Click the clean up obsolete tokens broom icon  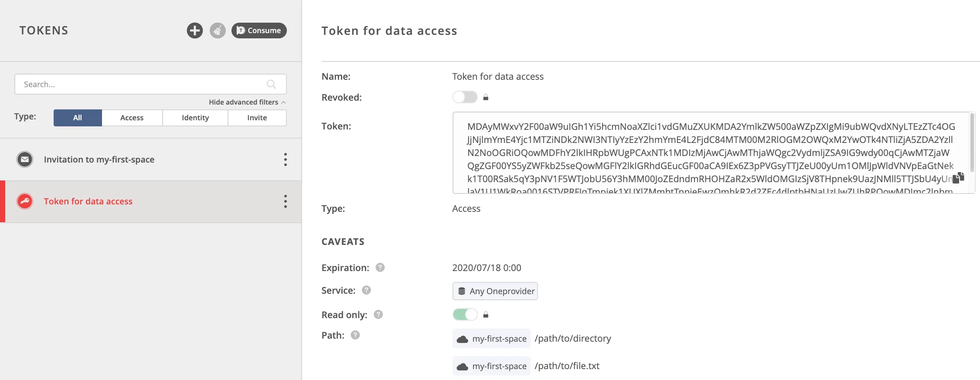[218, 31]
